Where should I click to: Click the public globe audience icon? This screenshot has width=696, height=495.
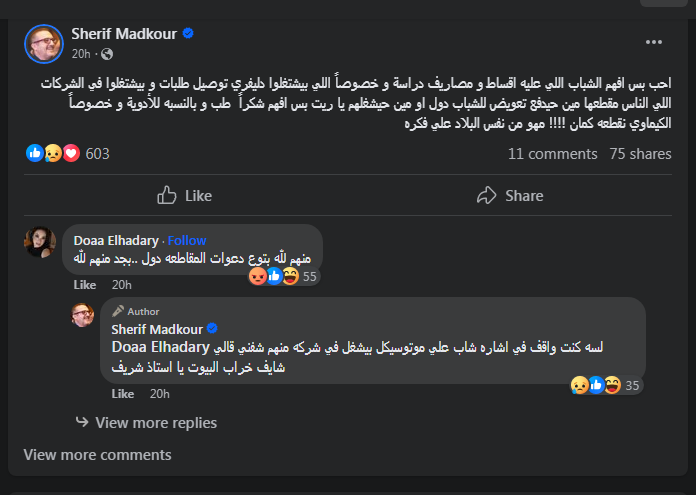point(107,53)
